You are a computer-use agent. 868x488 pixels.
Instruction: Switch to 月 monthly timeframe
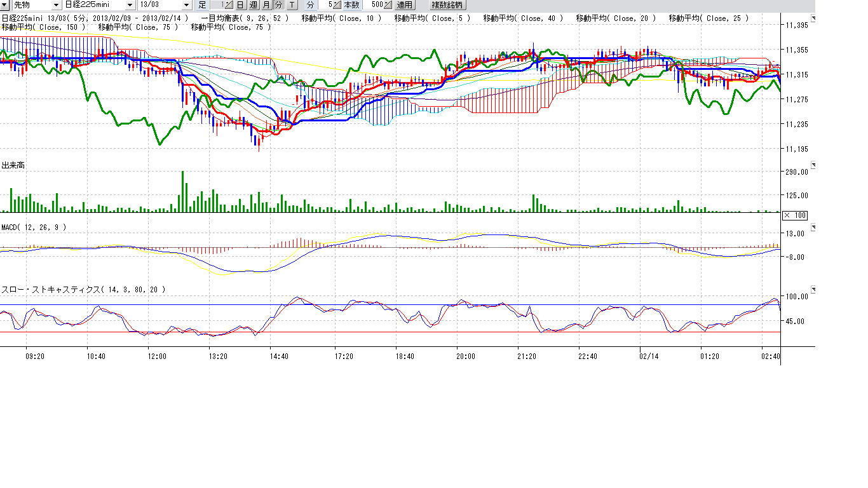pyautogui.click(x=266, y=5)
